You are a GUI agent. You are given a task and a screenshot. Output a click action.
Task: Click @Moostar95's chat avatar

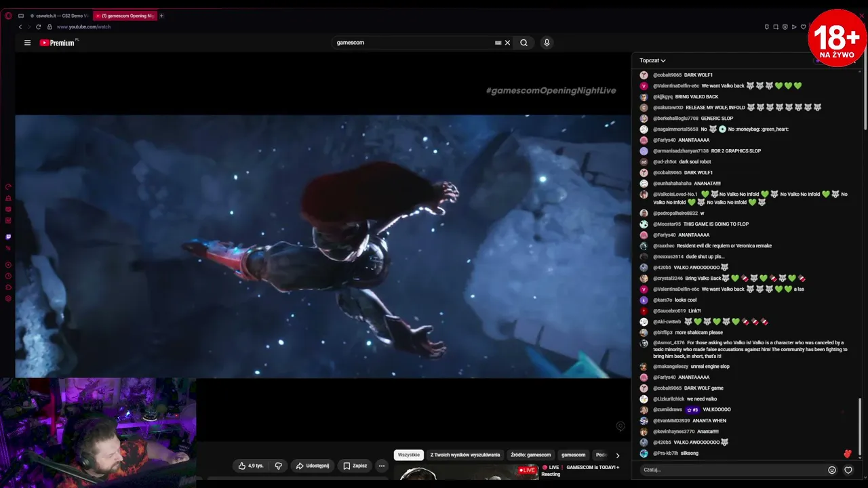(x=644, y=224)
